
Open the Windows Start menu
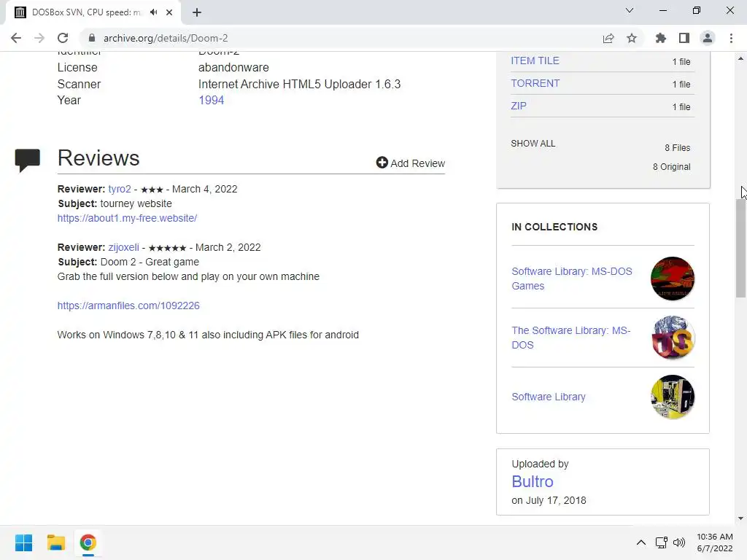[x=23, y=542]
